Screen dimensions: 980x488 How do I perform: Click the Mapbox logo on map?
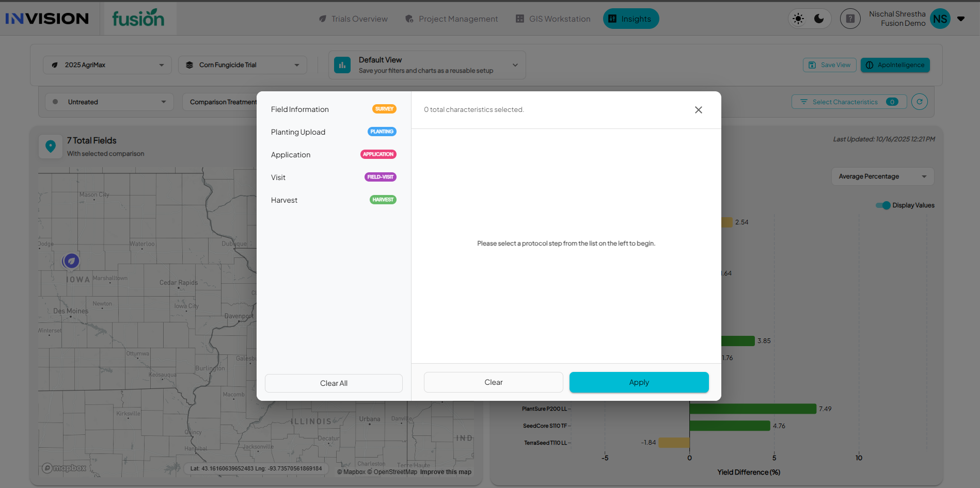(65, 468)
